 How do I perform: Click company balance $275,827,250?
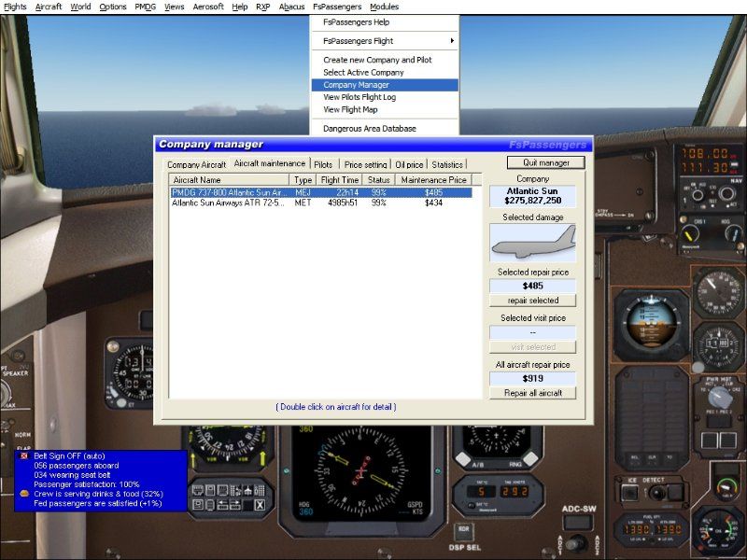click(532, 201)
